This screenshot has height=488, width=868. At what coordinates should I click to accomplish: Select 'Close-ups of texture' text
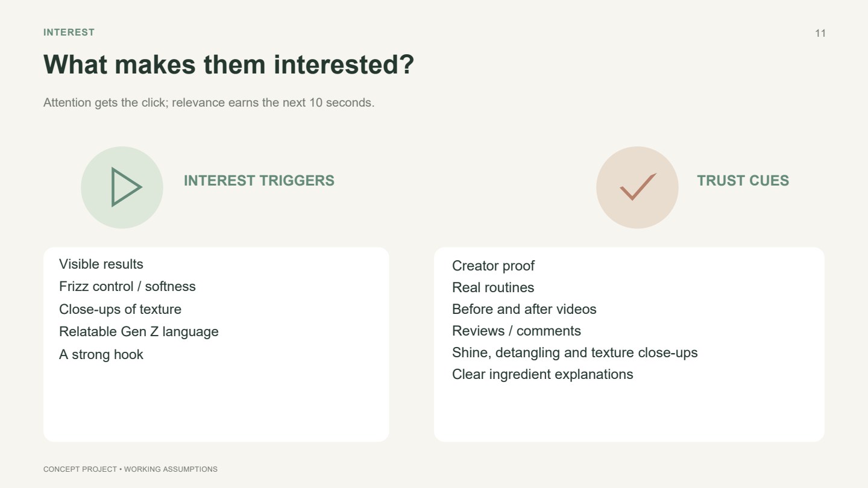coord(120,309)
